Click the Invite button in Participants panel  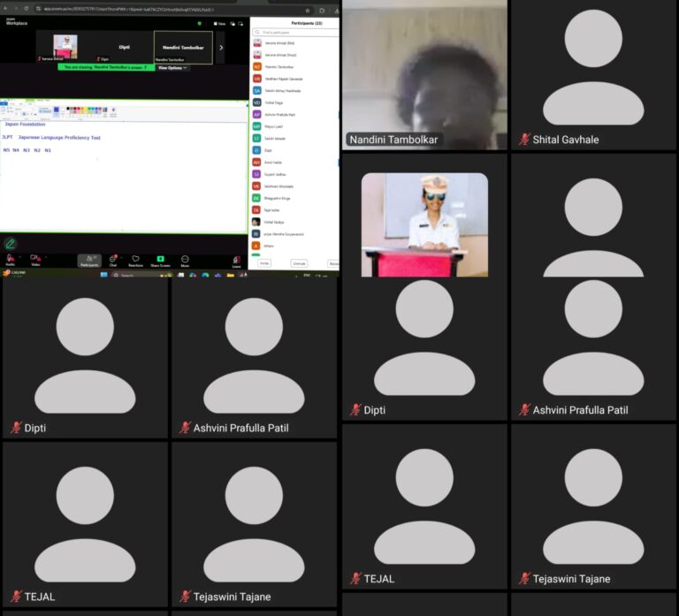coord(264,263)
